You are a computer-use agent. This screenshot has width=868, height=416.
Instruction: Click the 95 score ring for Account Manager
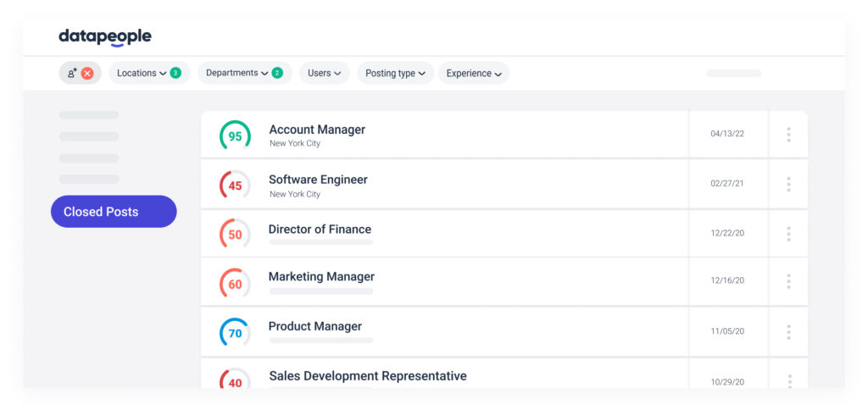tap(236, 136)
